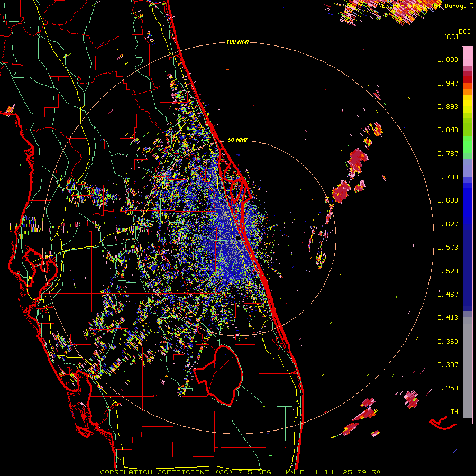This screenshot has height=476, width=476.
Task: Click the 0.840 legend value
Action: (448, 130)
